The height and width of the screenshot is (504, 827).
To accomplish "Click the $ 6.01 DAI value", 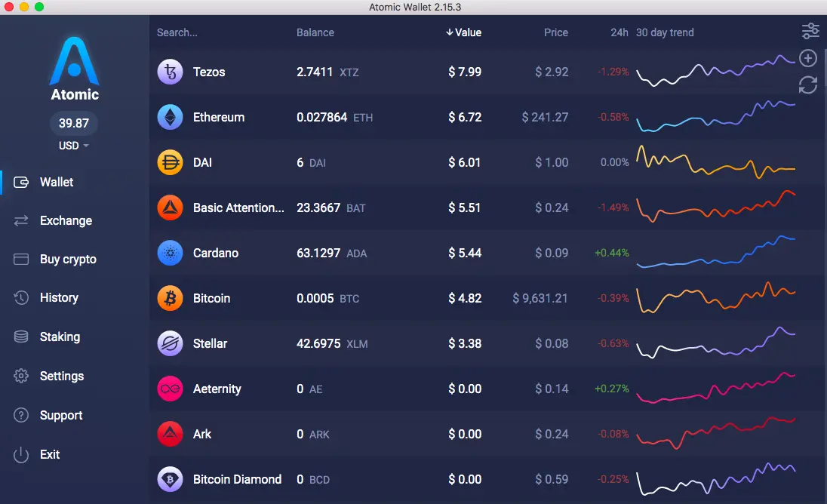I will pyautogui.click(x=464, y=162).
